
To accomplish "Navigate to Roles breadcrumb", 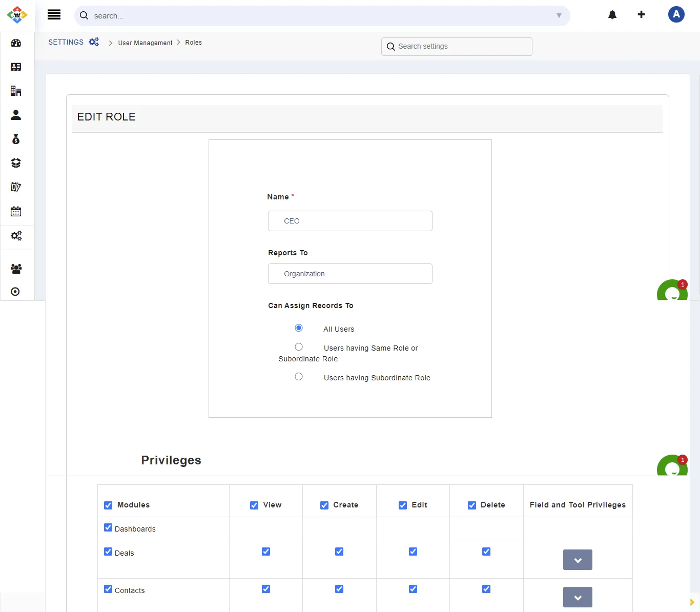I will (193, 43).
